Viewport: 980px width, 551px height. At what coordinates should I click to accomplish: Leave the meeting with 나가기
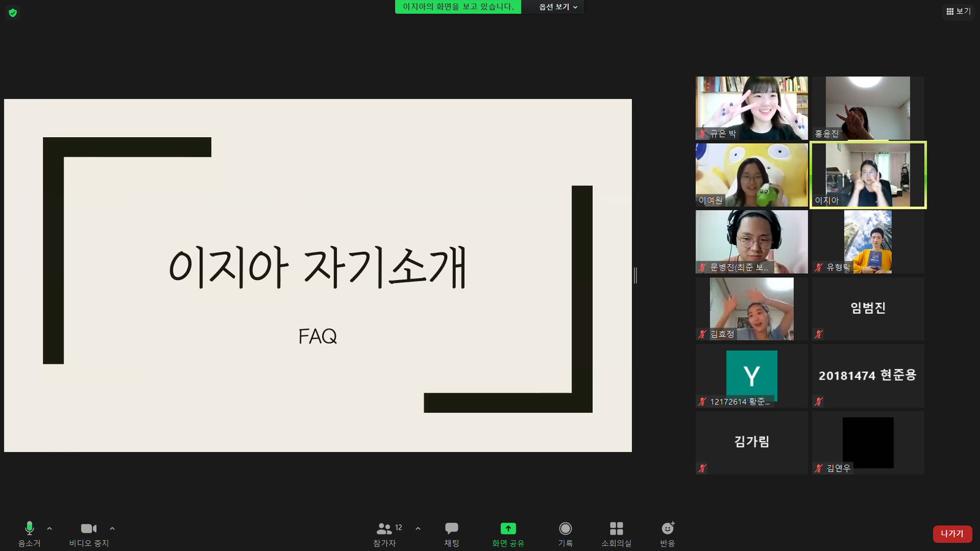point(952,534)
